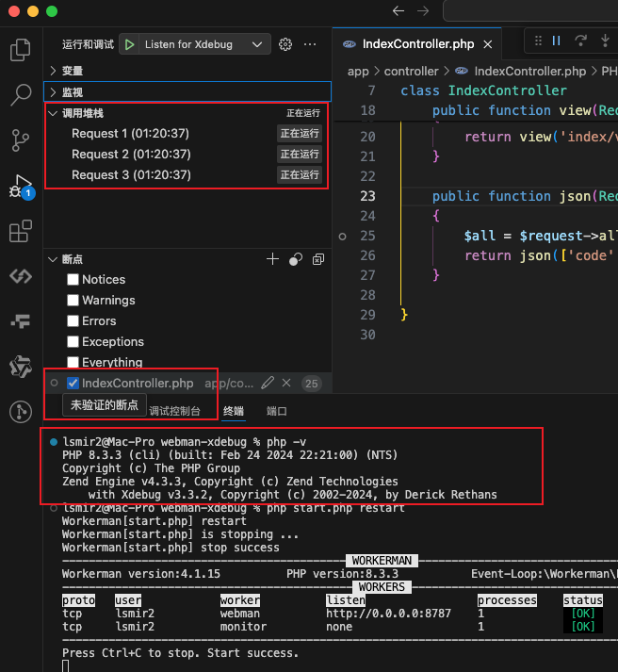Click line number 23 in the editor
The image size is (618, 672).
tap(367, 196)
